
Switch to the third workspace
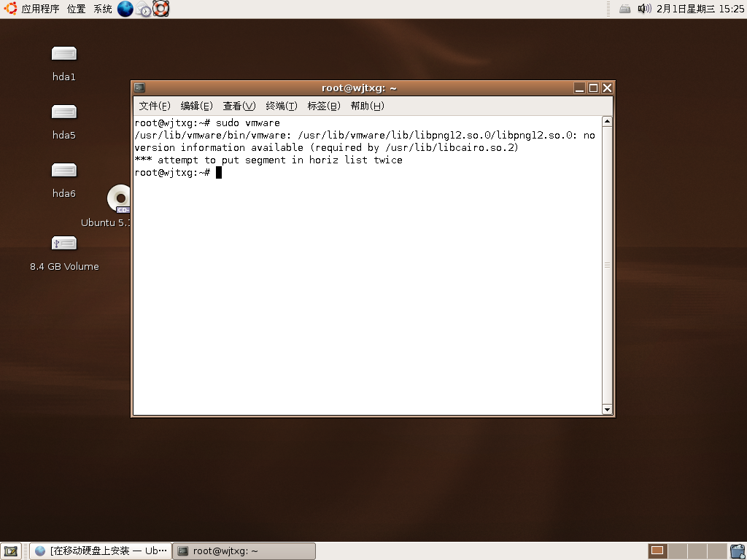pyautogui.click(x=697, y=551)
